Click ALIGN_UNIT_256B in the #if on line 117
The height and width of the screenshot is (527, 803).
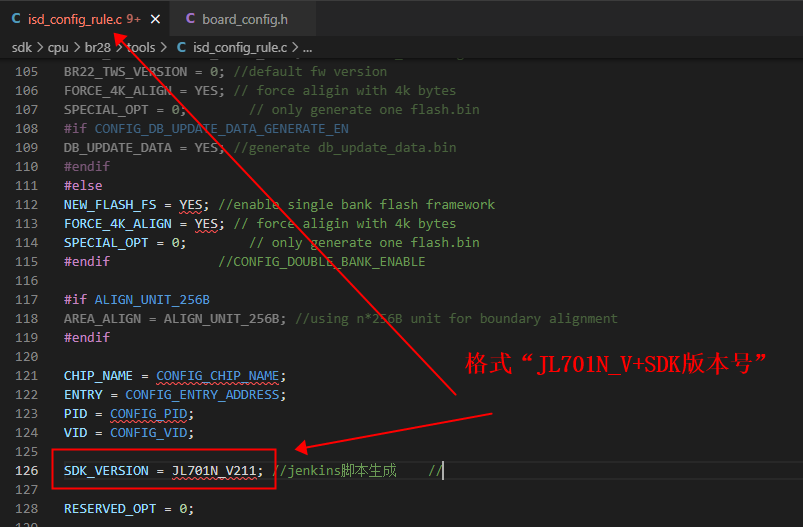(152, 300)
